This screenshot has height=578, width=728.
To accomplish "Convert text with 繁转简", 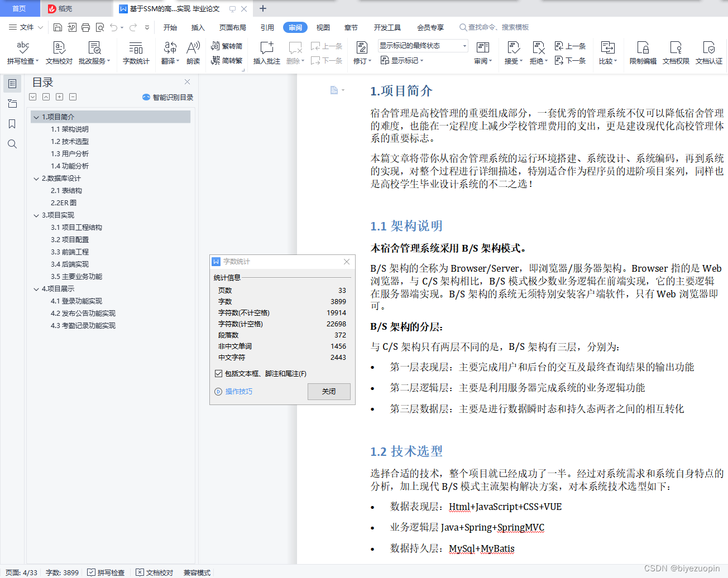I will coord(227,46).
